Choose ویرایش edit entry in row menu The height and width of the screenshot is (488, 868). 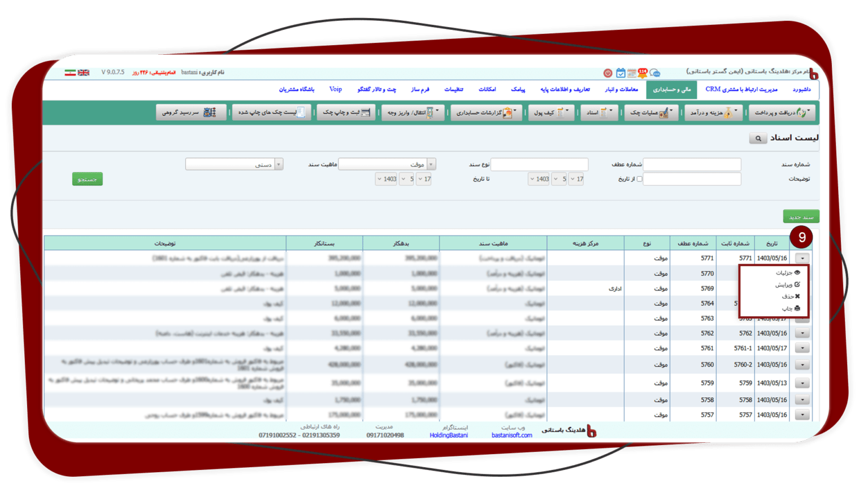[x=787, y=285]
